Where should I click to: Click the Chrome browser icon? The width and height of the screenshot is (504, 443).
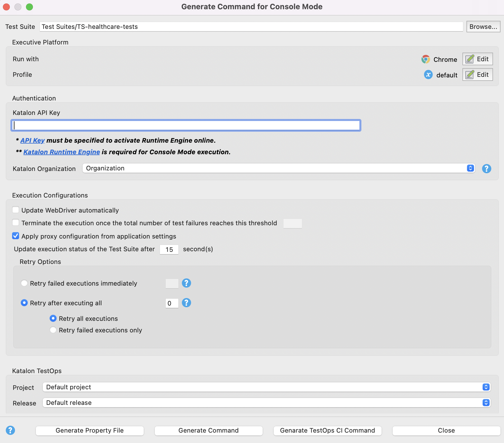pos(425,59)
